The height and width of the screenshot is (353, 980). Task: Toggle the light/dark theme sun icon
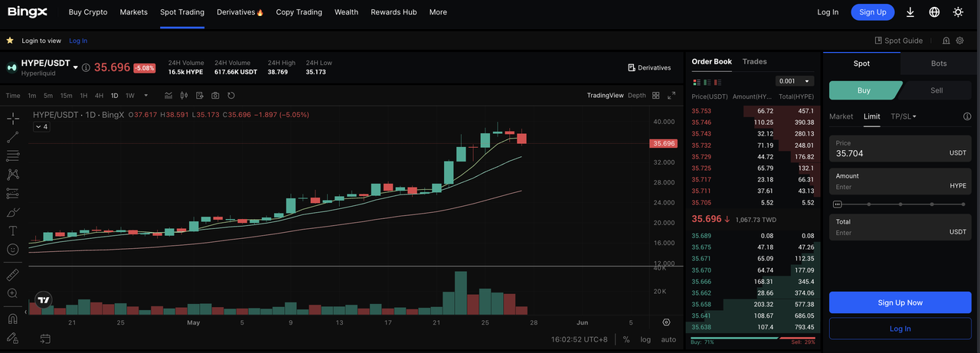click(x=958, y=12)
